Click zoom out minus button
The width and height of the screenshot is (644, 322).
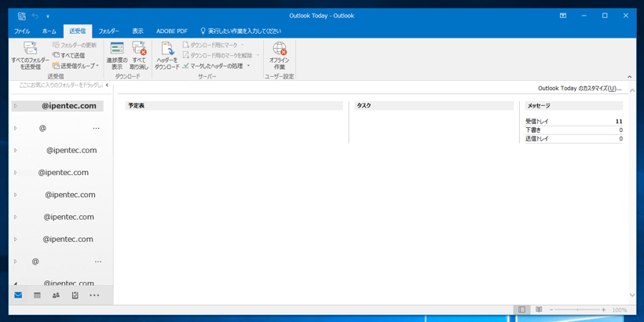coord(551,309)
